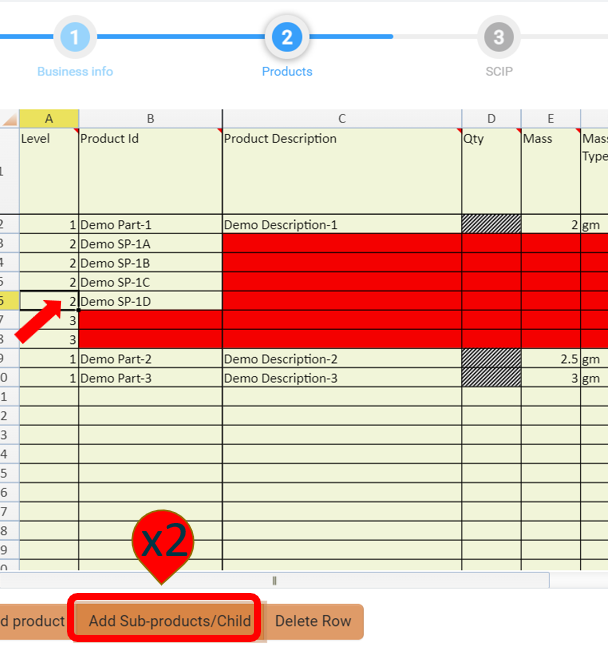Click the Add Sub-products/Child button

169,621
